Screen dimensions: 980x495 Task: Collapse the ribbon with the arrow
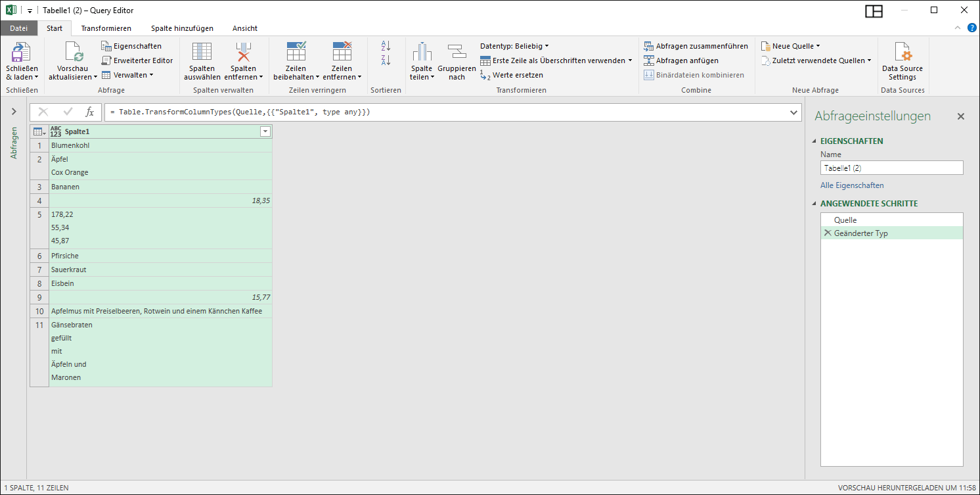[x=956, y=28]
